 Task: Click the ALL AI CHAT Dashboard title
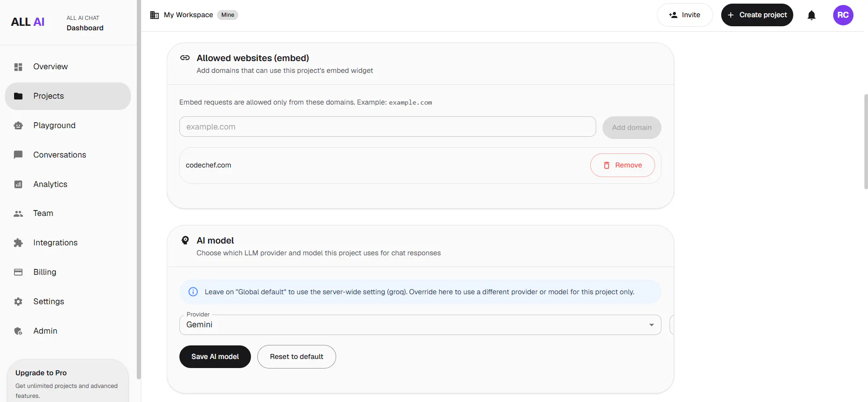pyautogui.click(x=85, y=23)
